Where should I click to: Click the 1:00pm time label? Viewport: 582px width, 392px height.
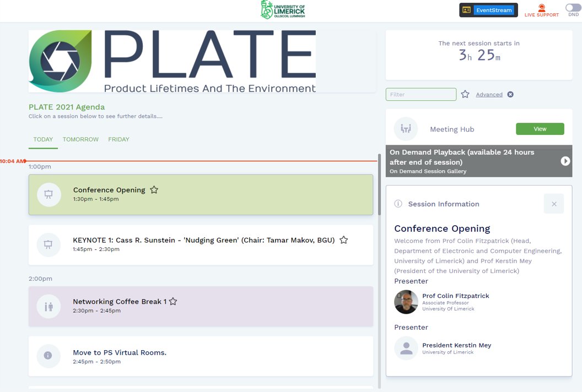coord(40,166)
